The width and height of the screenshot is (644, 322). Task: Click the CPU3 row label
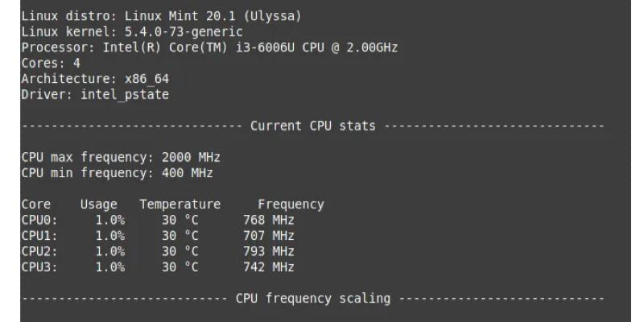pyautogui.click(x=39, y=267)
